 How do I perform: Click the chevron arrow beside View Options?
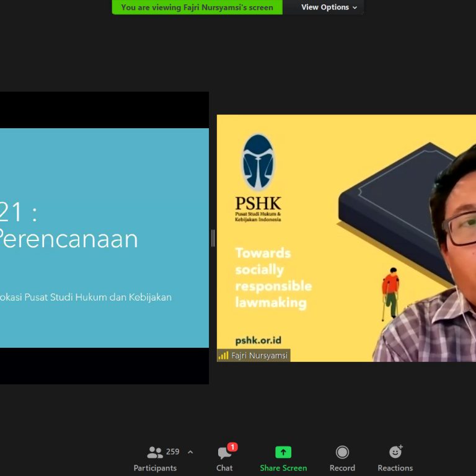[x=355, y=8]
